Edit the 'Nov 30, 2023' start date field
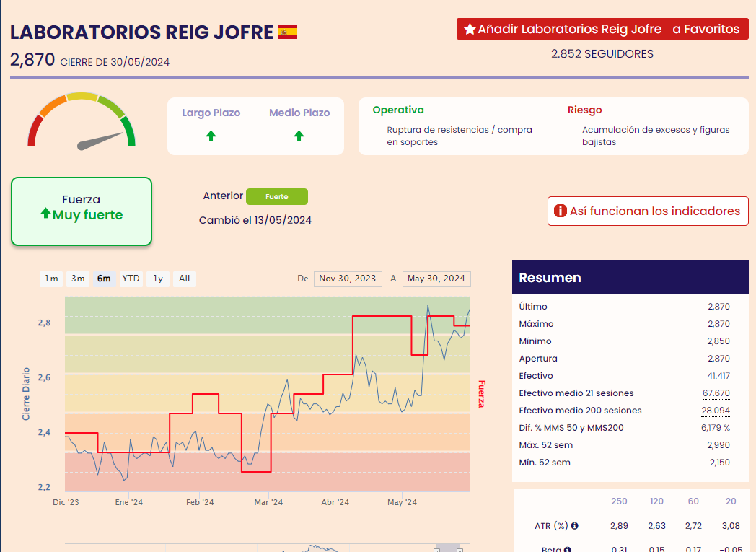756x552 pixels. click(x=348, y=279)
